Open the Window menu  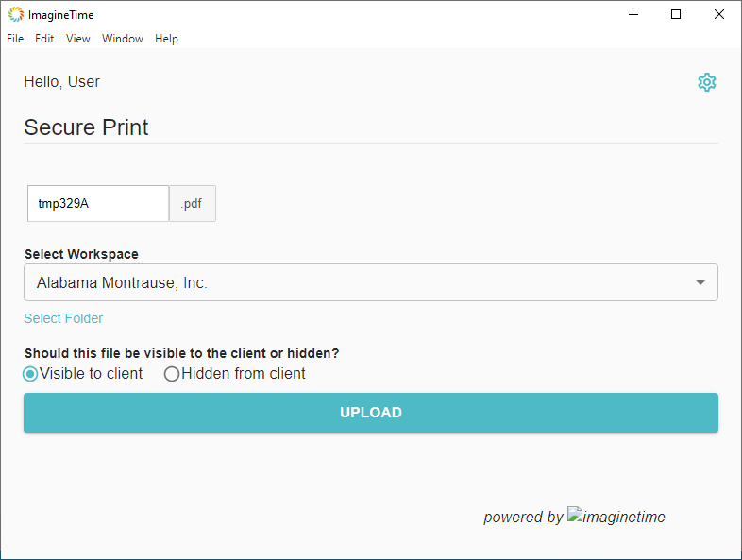[x=123, y=39]
